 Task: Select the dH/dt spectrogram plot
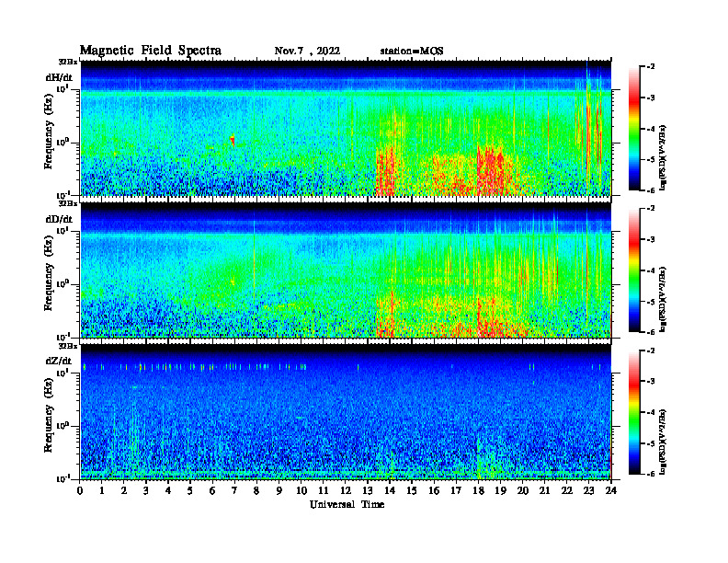[346, 128]
